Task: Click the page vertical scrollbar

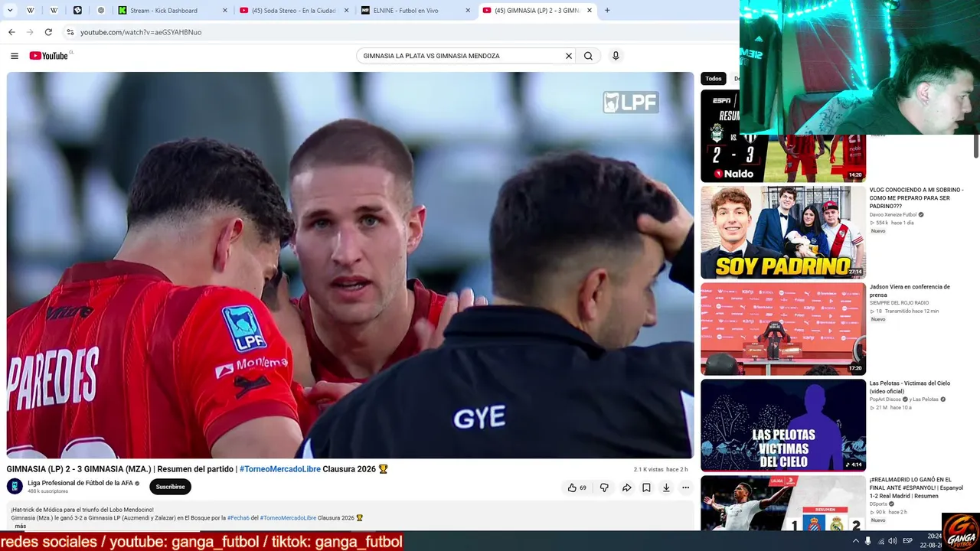Action: coord(975,145)
